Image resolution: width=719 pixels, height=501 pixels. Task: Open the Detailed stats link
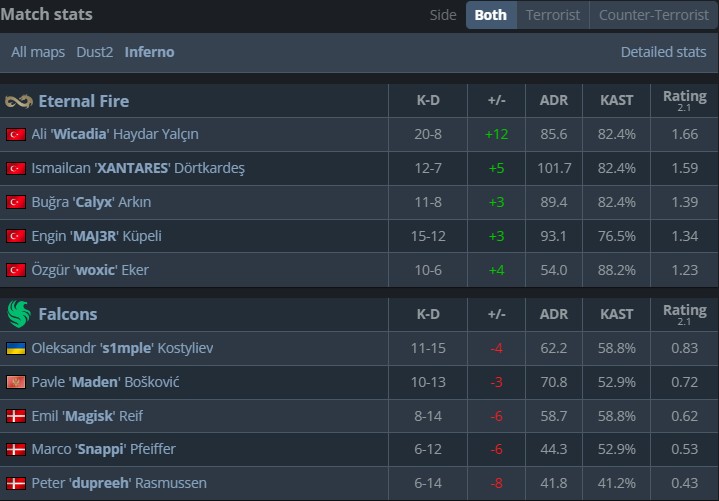pos(663,52)
